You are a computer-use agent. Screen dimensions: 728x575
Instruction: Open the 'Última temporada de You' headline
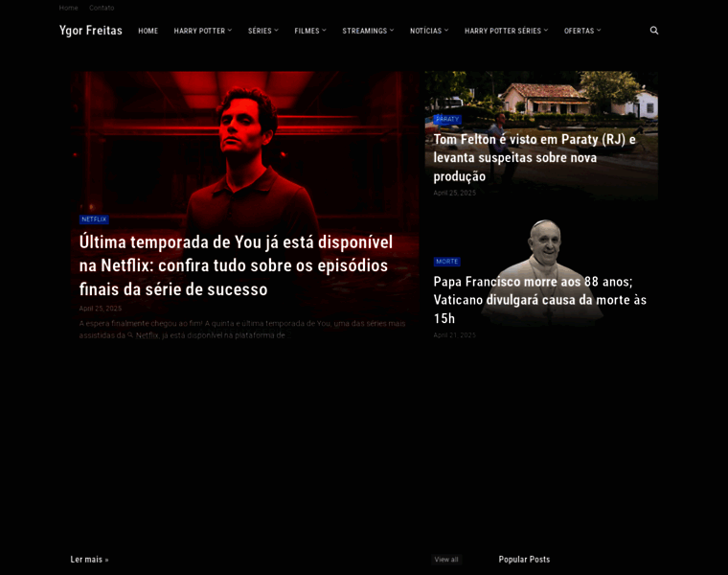[236, 265]
